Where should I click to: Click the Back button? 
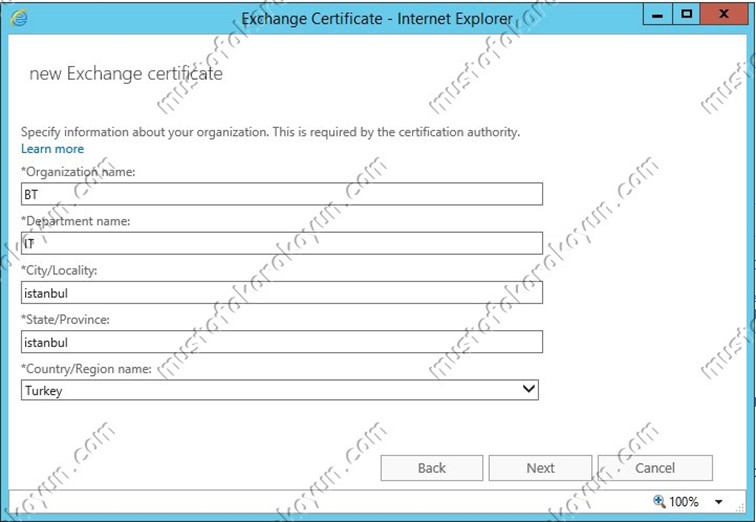[432, 468]
